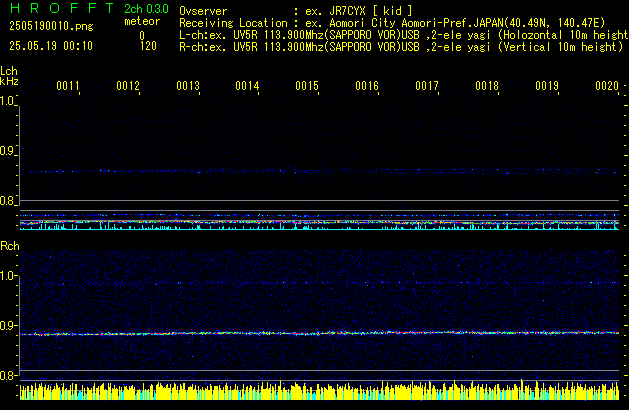Select the 0015 time marker

(x=307, y=86)
